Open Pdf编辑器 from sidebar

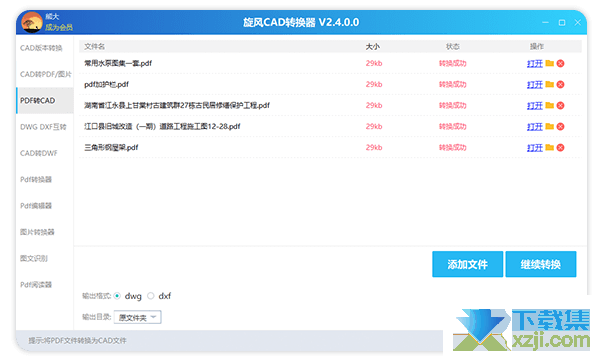coord(36,206)
